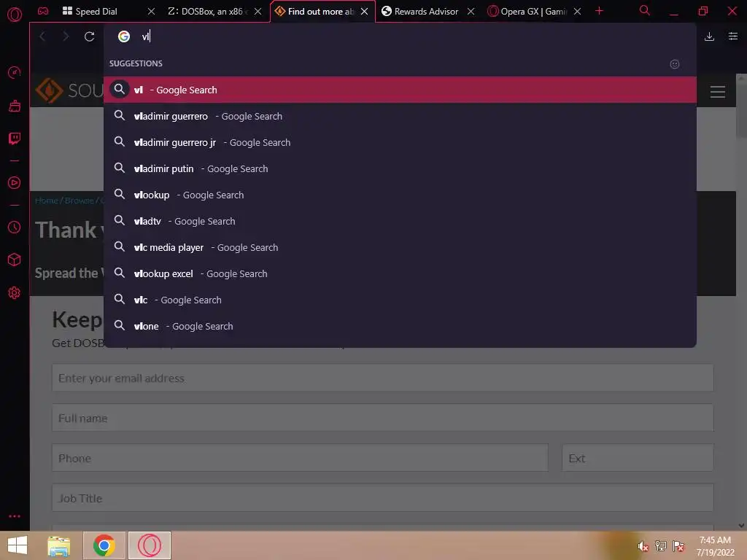Select the 'vlone' search suggestion
Screen dimensions: 747x560
[400, 326]
